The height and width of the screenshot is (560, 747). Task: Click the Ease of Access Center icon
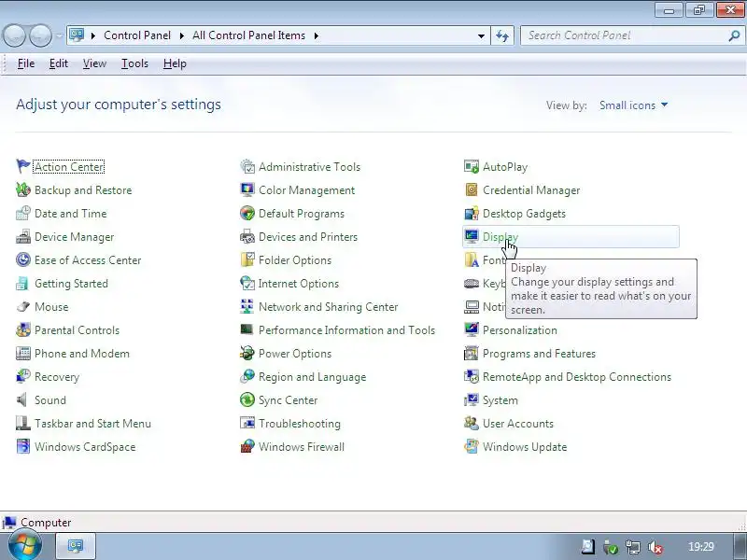tap(22, 259)
